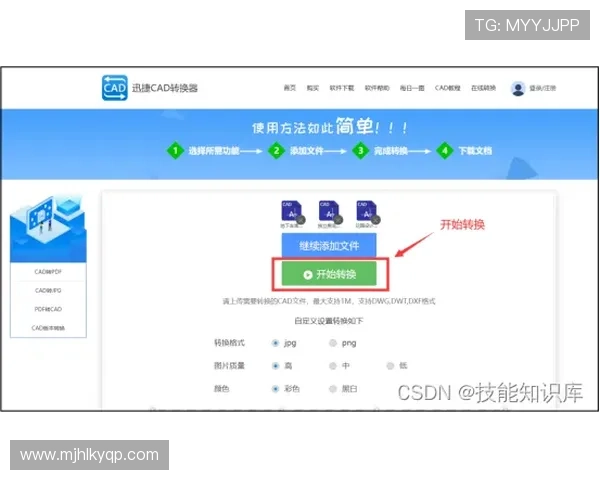Open the 购买 nav item
This screenshot has width=600, height=480.
(x=313, y=88)
